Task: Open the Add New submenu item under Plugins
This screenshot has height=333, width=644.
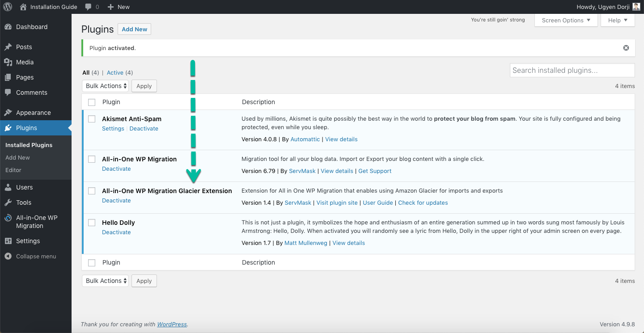Action: point(18,157)
